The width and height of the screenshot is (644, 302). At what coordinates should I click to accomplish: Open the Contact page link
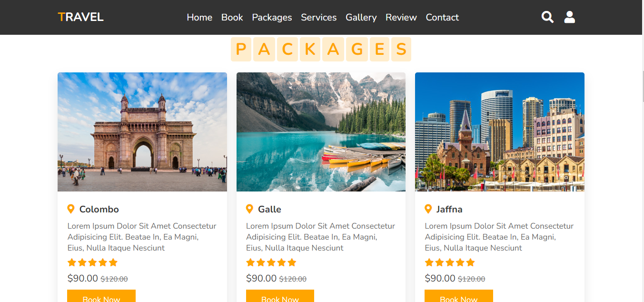(x=442, y=17)
